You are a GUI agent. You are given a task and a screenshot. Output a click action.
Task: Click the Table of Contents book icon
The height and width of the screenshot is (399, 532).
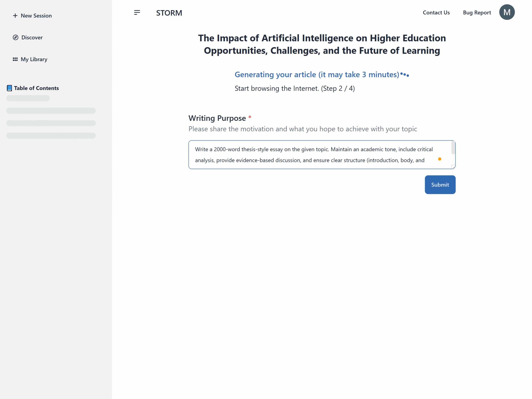[x=9, y=88]
